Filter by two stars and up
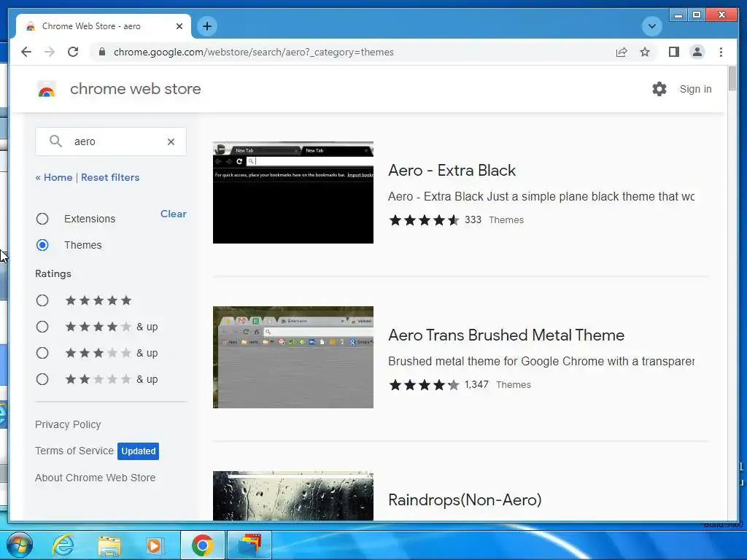 (42, 379)
